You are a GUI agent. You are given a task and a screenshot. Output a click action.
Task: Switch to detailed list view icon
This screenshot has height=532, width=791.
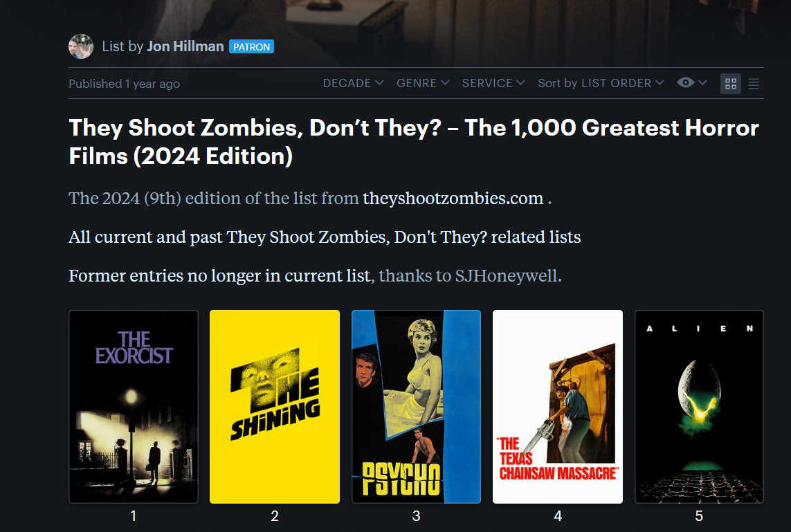tap(754, 84)
